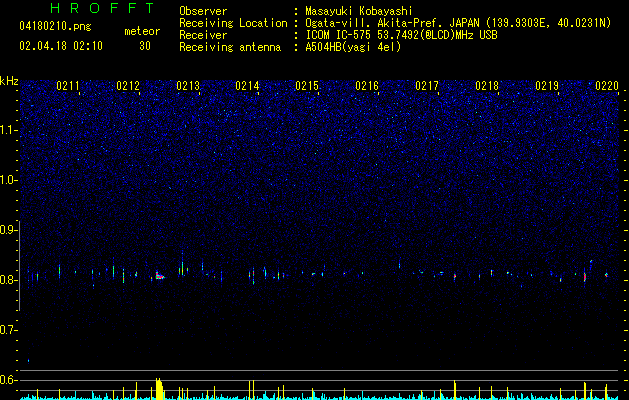629x400 pixels.
Task: Click the date stamp 02.04.18 02:10
Action: pos(61,46)
